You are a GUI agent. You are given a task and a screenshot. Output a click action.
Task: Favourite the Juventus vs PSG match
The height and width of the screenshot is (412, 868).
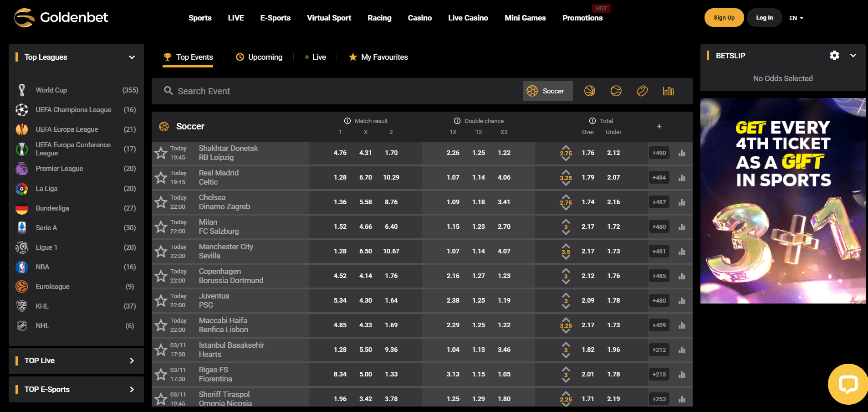(161, 300)
